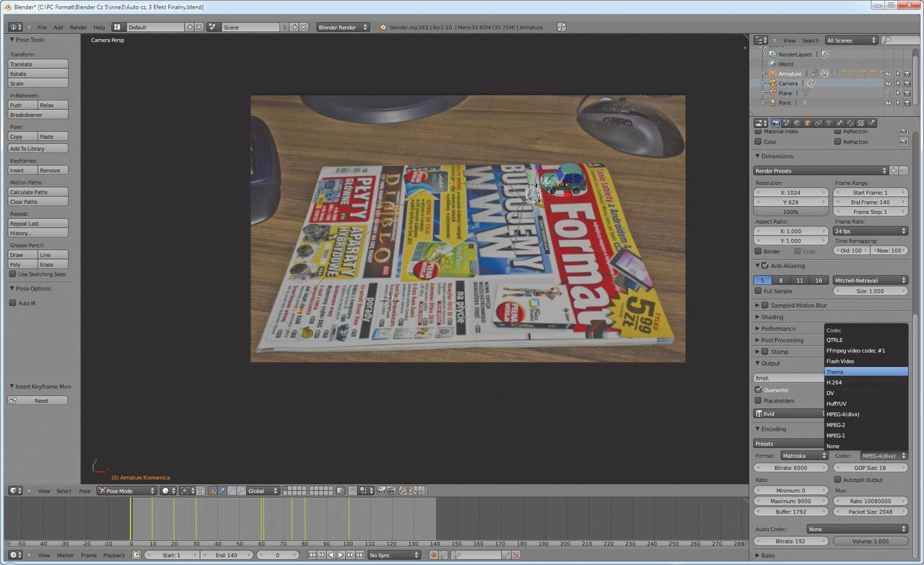924x565 pixels.
Task: Select the translate manipulator arrow icon
Action: pos(222,491)
